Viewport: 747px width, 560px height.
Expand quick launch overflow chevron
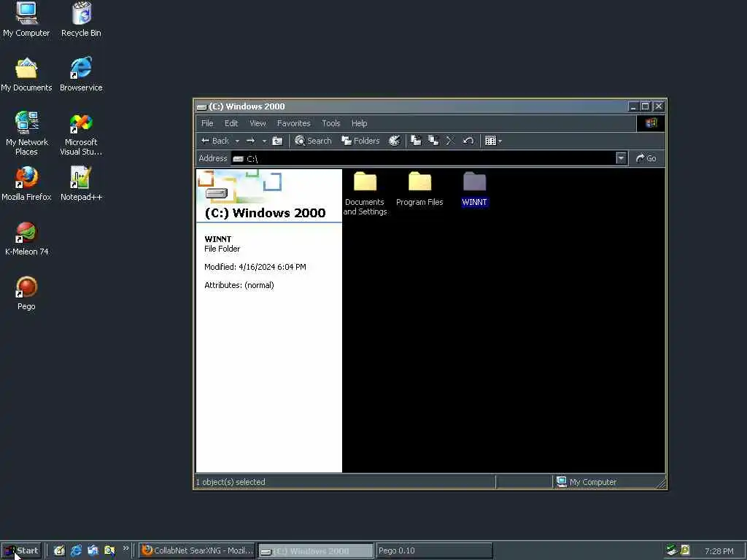point(125,548)
